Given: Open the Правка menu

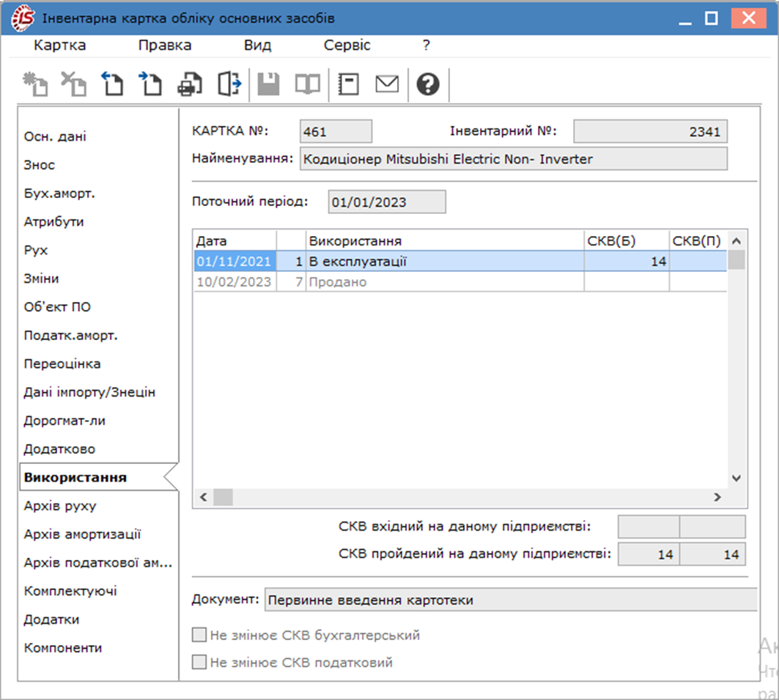Looking at the screenshot, I should pyautogui.click(x=164, y=45).
